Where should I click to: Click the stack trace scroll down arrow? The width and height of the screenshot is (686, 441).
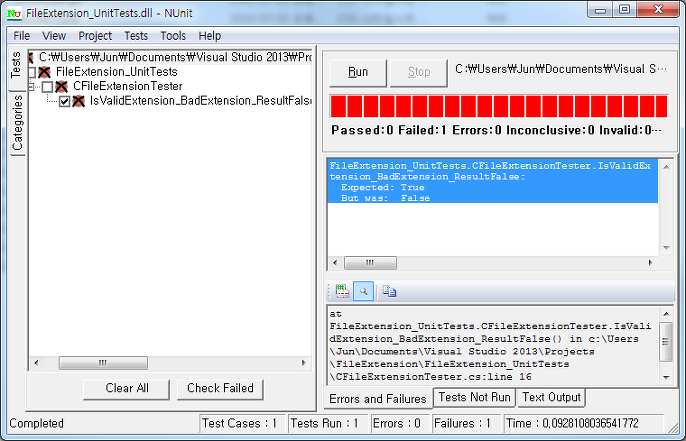[x=666, y=377]
